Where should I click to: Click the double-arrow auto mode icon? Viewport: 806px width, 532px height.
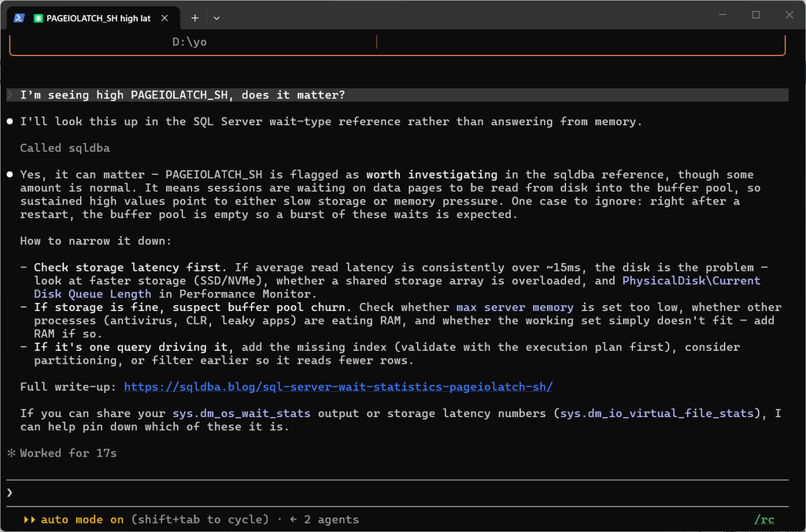point(29,519)
